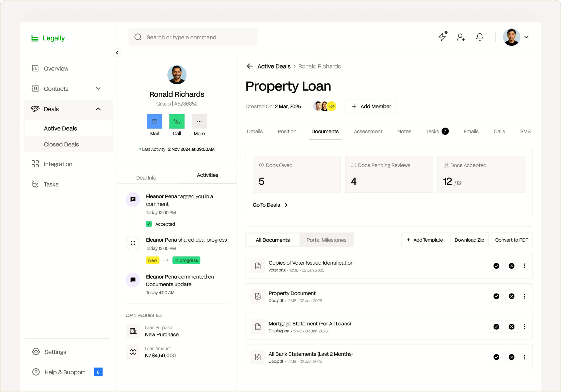The image size is (561, 392).
Task: Click the Add Member button
Action: (x=371, y=106)
